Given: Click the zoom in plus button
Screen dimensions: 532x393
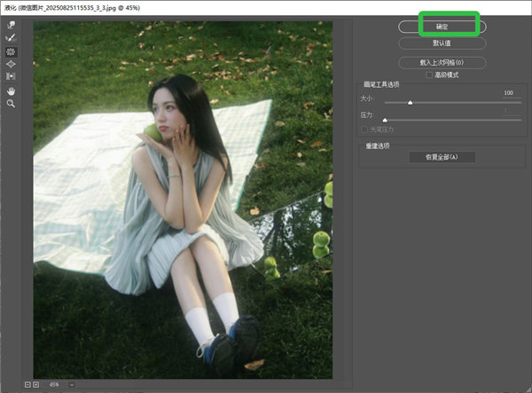Looking at the screenshot, I should point(35,384).
